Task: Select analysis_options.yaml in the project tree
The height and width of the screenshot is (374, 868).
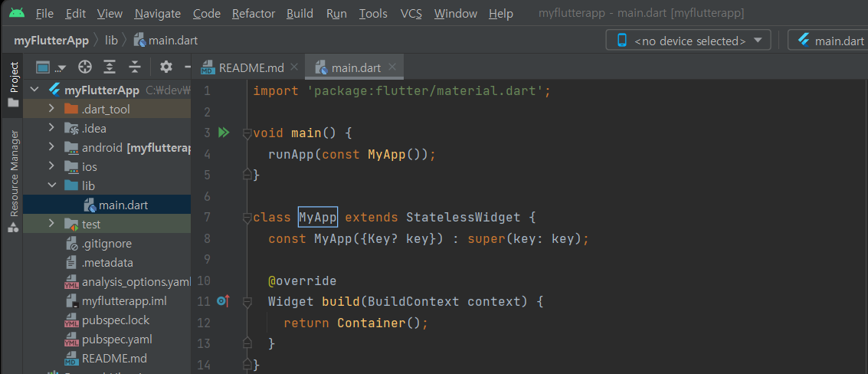Action: click(x=128, y=282)
